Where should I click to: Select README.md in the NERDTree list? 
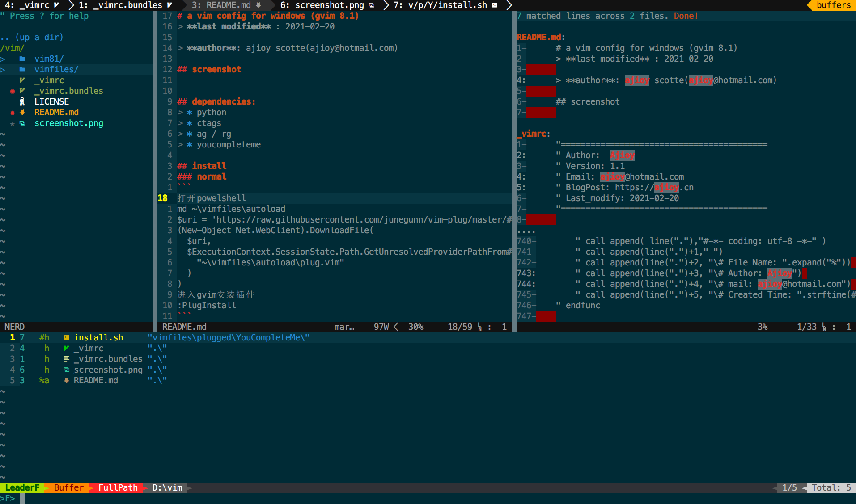[56, 113]
